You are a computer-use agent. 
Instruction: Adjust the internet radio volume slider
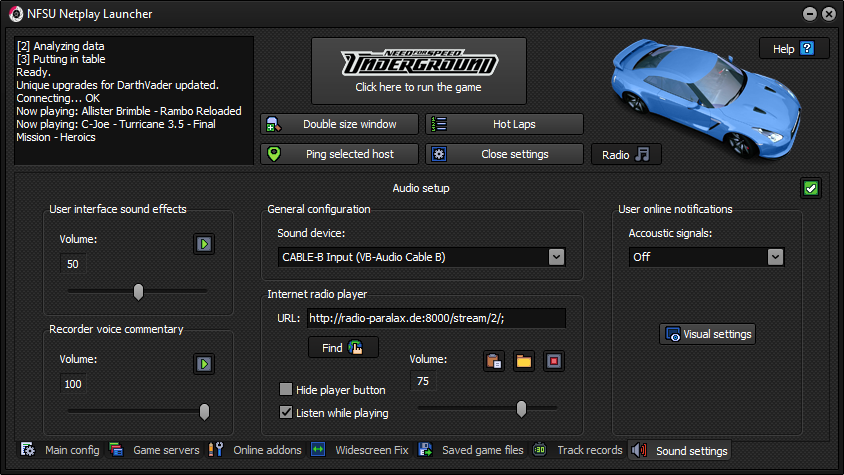click(521, 409)
